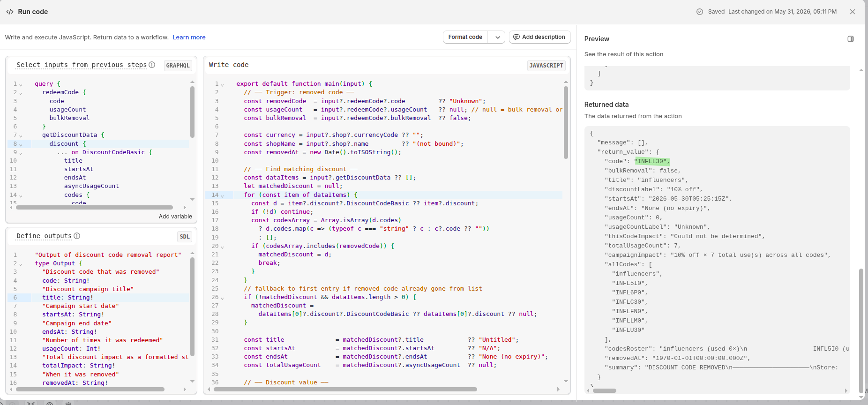Click JavaScript line 21 matchedDiscount = d
This screenshot has height=405, width=868.
[295, 255]
